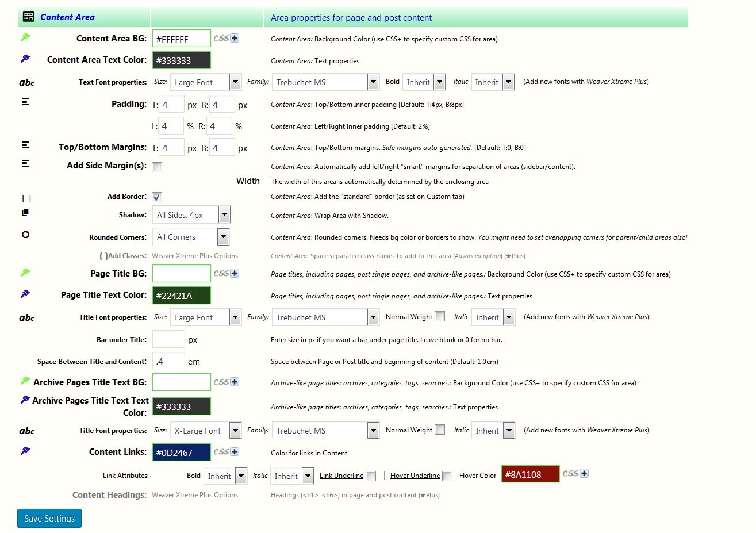Click the alignment icon beside Padding
Image resolution: width=756 pixels, height=533 pixels.
25,102
